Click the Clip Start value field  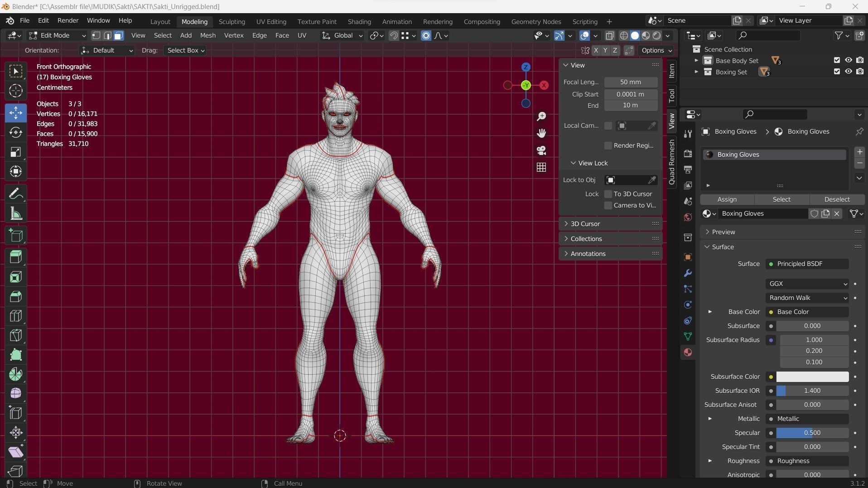(x=631, y=94)
